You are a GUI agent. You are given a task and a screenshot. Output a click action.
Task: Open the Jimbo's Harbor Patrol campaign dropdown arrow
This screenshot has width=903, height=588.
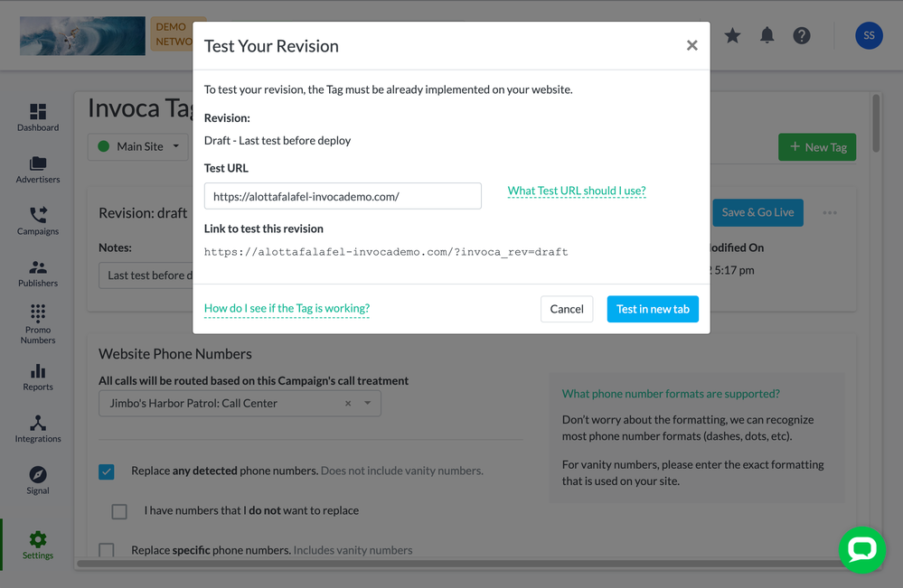tap(367, 404)
